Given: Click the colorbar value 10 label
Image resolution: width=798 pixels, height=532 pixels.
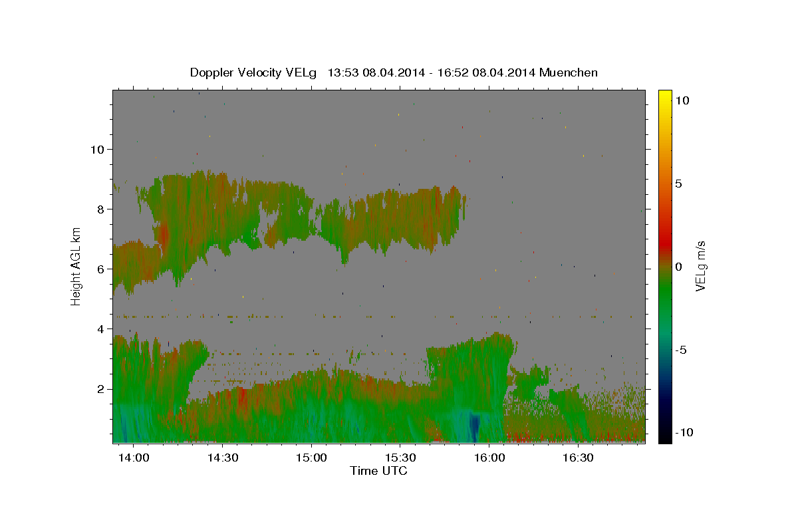Looking at the screenshot, I should [682, 100].
